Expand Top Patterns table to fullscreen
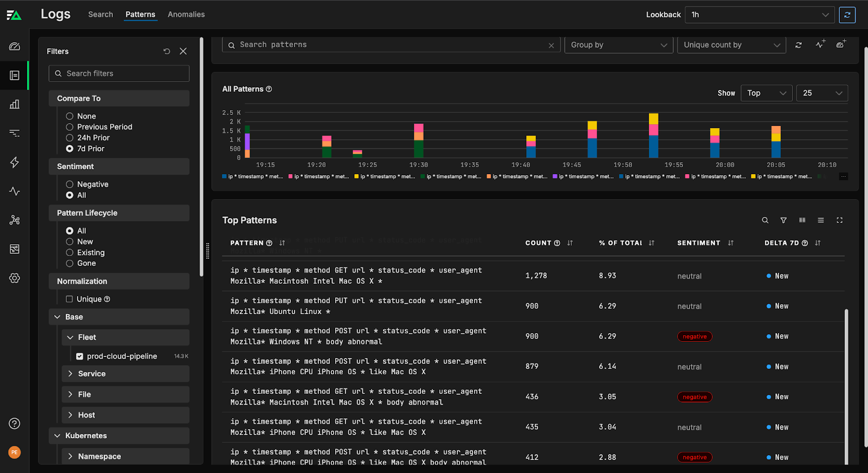Image resolution: width=868 pixels, height=473 pixels. point(839,220)
